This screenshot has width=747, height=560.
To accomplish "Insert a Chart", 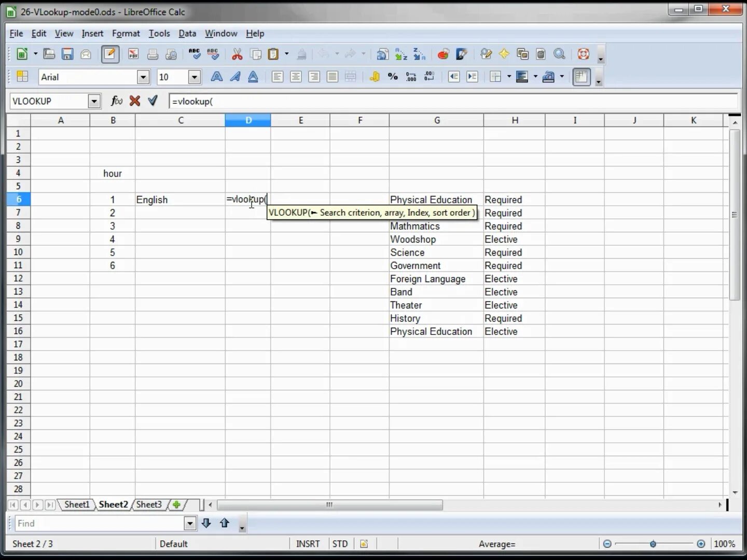I will pos(443,54).
